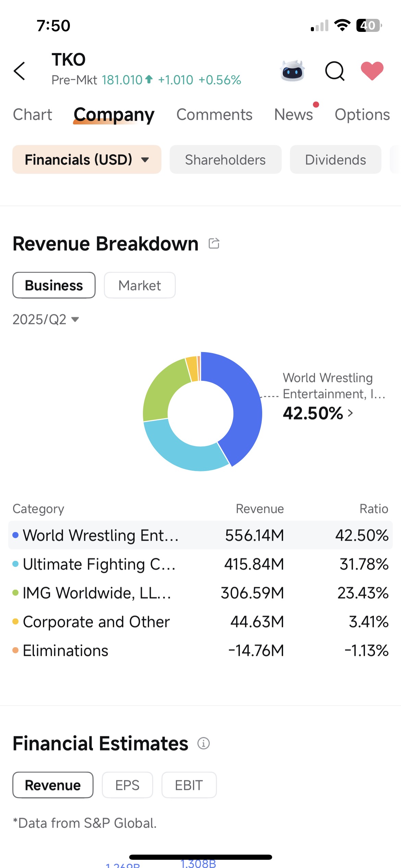Open the AI robot assistant icon

292,71
